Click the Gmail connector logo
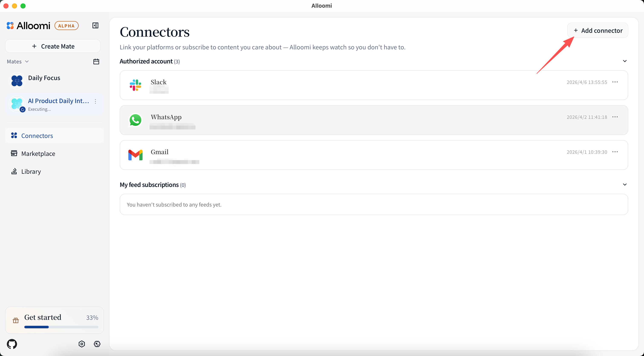 [x=135, y=155]
